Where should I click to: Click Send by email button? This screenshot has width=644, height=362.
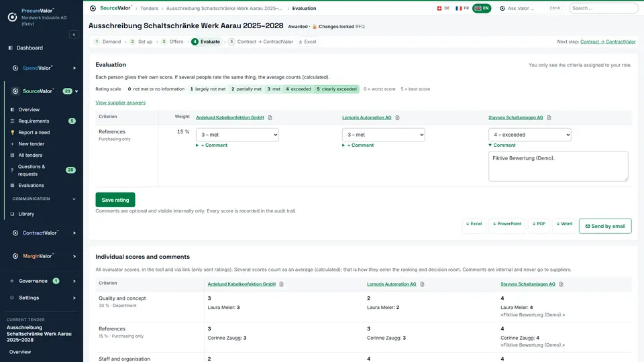pos(605,226)
